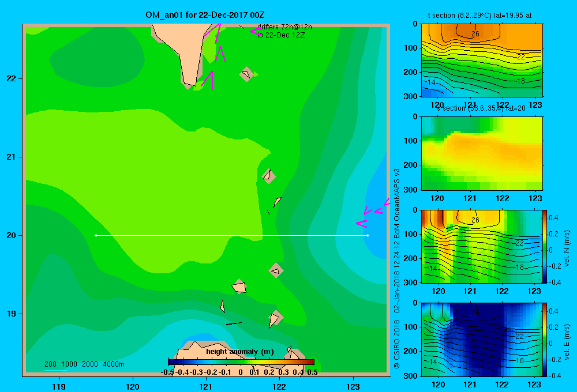This screenshot has width=577, height=392.
Task: Pick a color on the vel. N colorbar
Action: pos(545,246)
